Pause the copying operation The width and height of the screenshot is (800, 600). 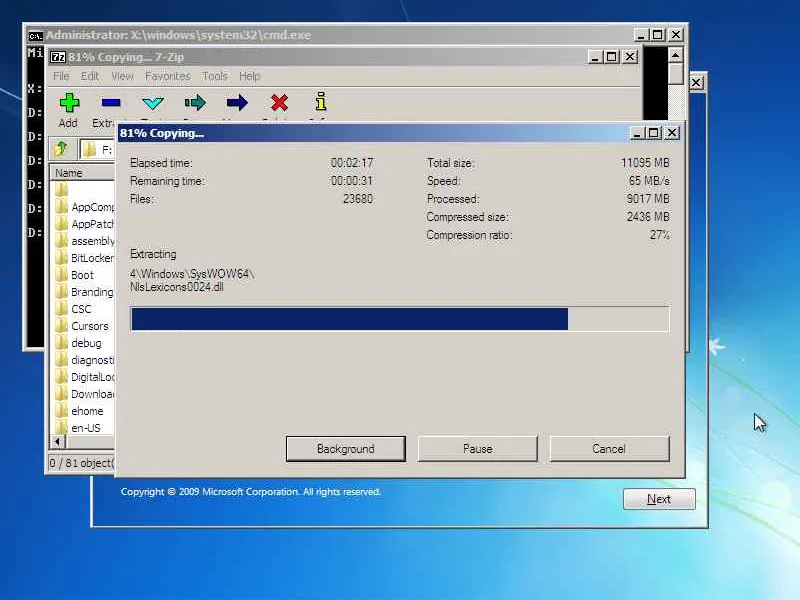pos(478,448)
